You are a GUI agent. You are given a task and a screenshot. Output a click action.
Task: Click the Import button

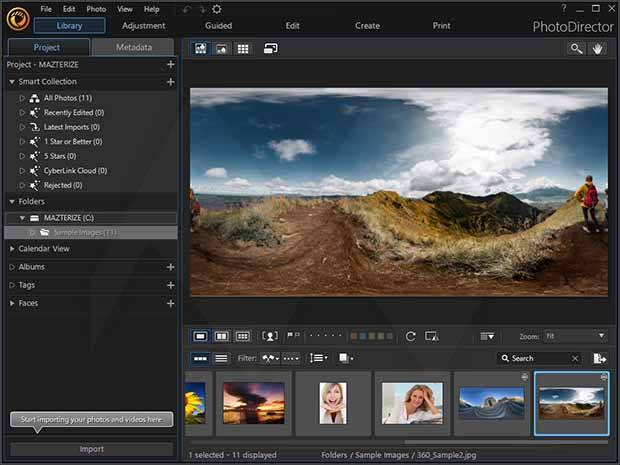91,449
